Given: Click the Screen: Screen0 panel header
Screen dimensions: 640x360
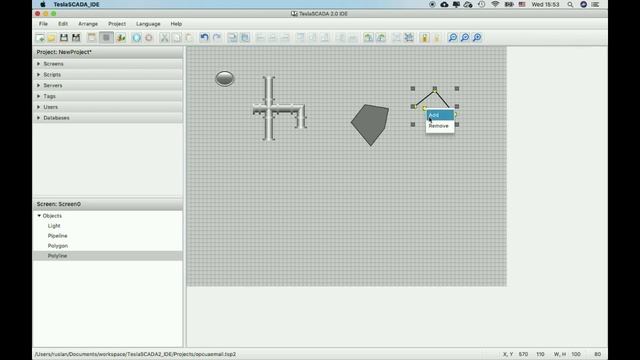Looking at the screenshot, I should tap(108, 204).
